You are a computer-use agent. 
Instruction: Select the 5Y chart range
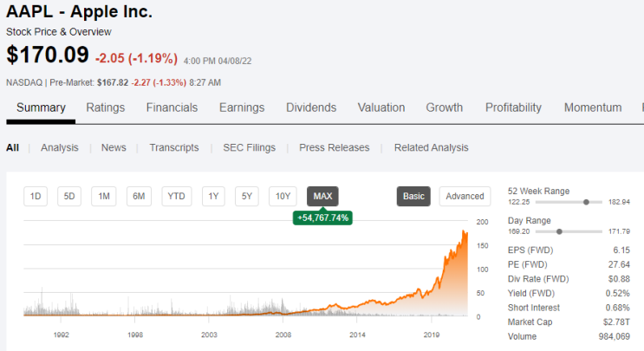pyautogui.click(x=247, y=196)
